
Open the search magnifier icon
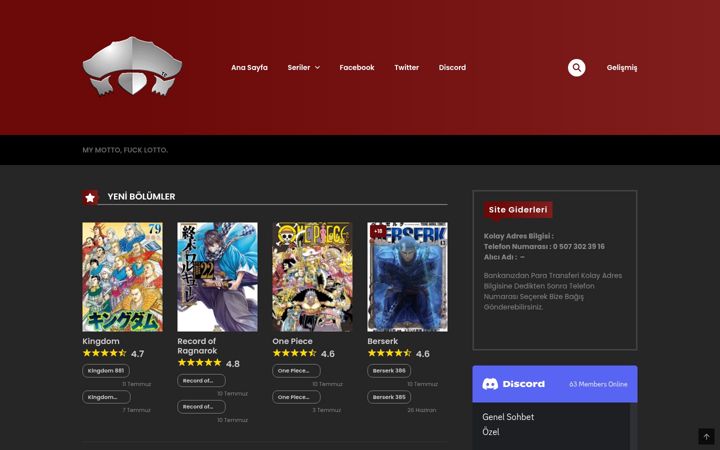[576, 68]
